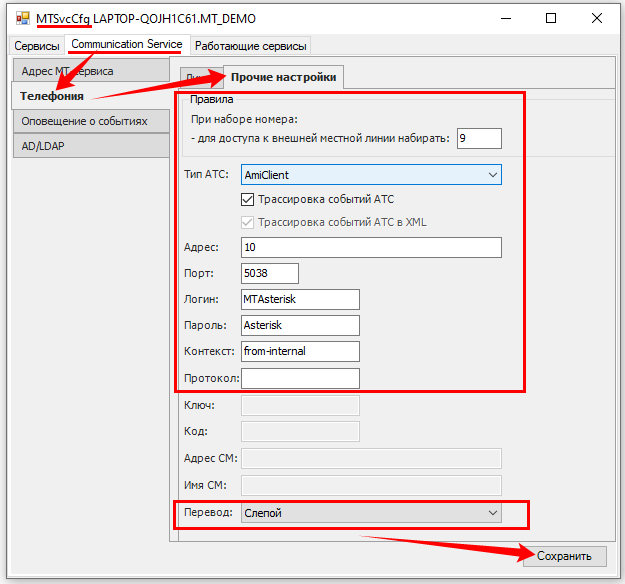Click the Пароль input field
Image resolution: width=625 pixels, height=584 pixels.
point(299,325)
